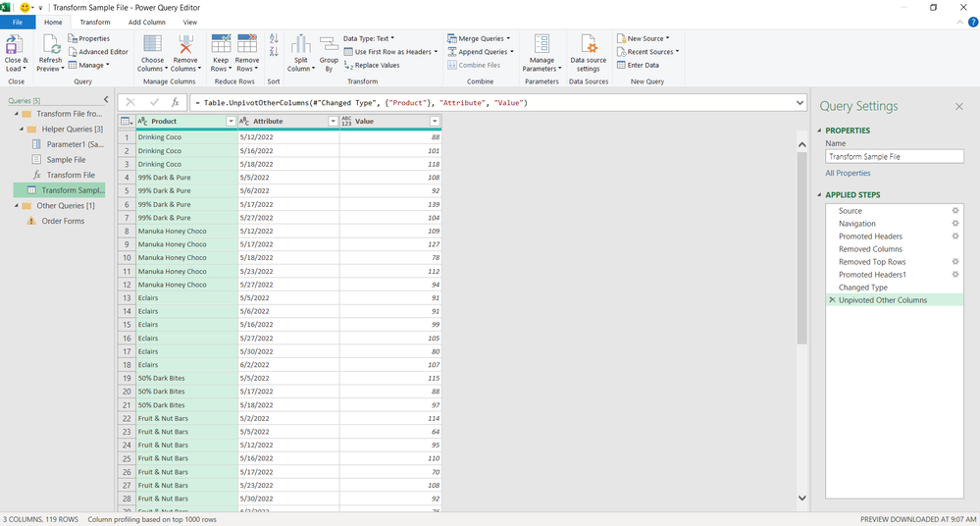Collapse the PROPERTIES section
The height and width of the screenshot is (526, 980).
pos(819,131)
